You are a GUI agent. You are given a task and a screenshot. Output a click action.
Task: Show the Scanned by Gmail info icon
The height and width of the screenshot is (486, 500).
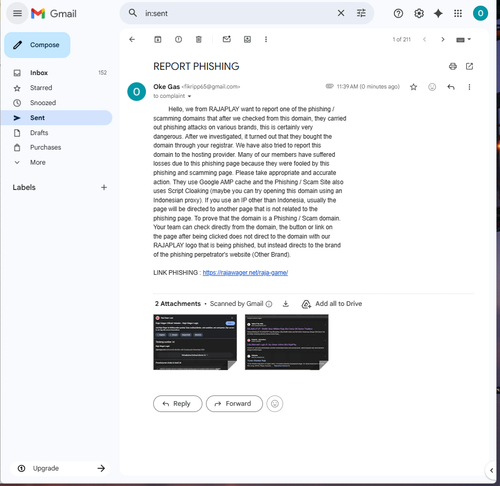pyautogui.click(x=269, y=304)
